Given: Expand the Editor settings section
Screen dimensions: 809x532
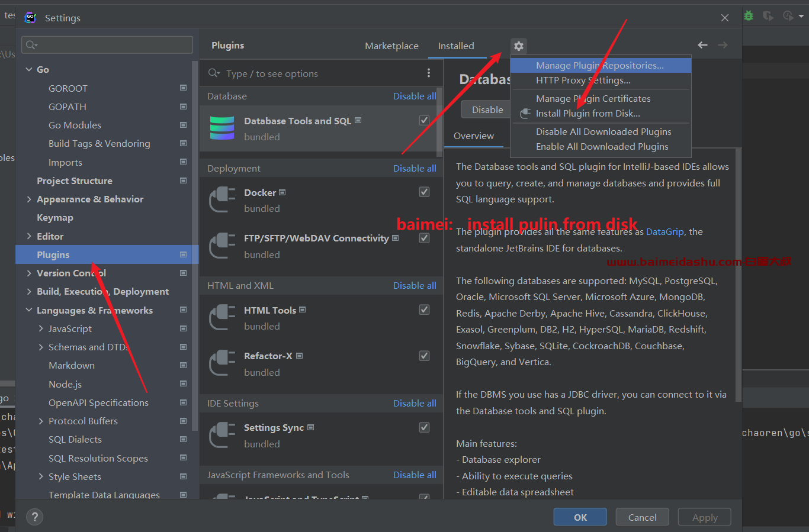Looking at the screenshot, I should pyautogui.click(x=29, y=236).
